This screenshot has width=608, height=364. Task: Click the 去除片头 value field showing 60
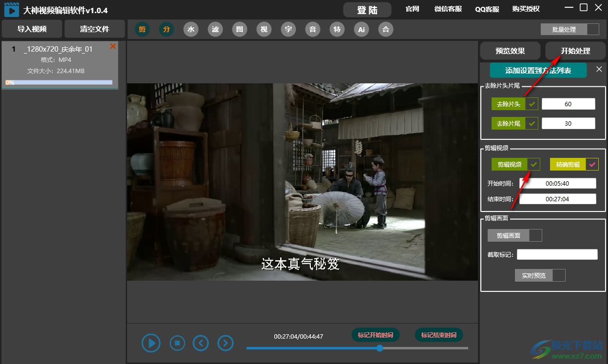click(568, 104)
